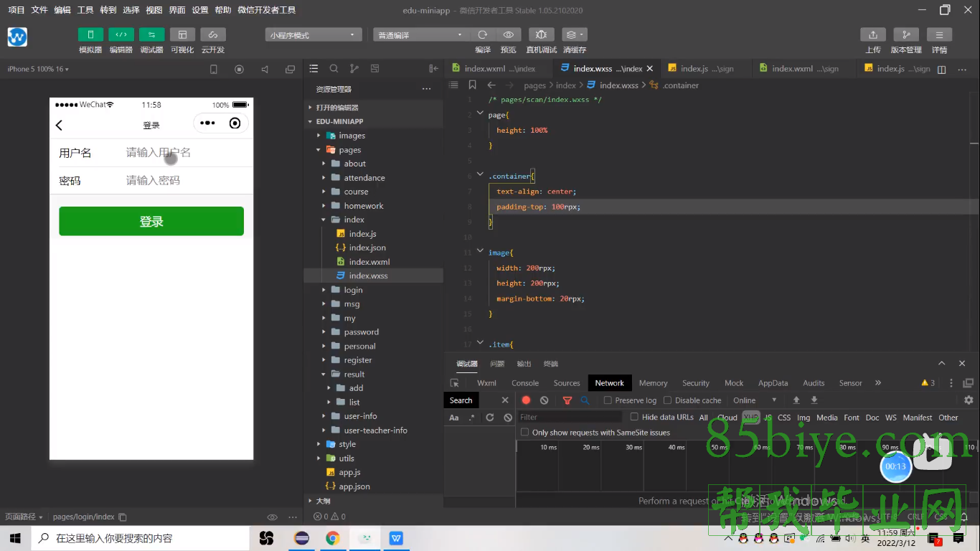Click the Windows taskbar search box
The height and width of the screenshot is (551, 980).
coord(140,538)
